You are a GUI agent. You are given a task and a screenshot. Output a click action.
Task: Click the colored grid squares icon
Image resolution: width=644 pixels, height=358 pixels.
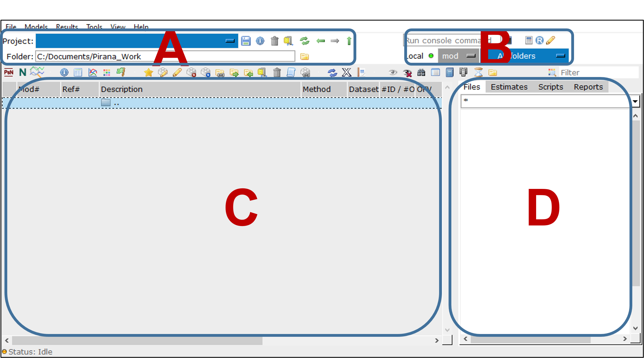pos(107,73)
